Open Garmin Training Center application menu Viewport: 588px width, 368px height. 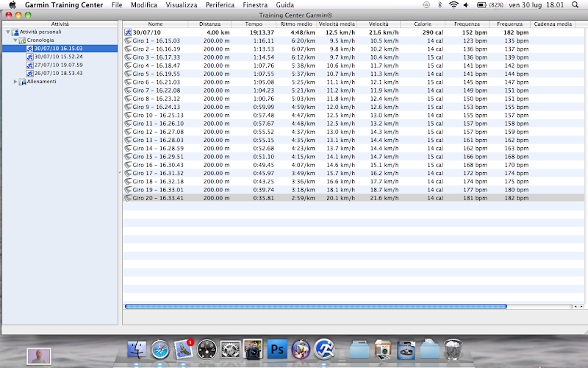point(64,5)
